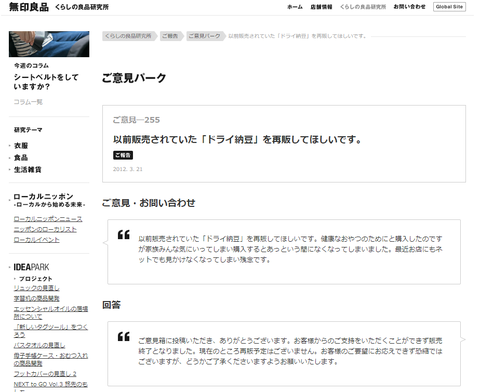Select the 生活雑貨 research theme

coord(27,170)
